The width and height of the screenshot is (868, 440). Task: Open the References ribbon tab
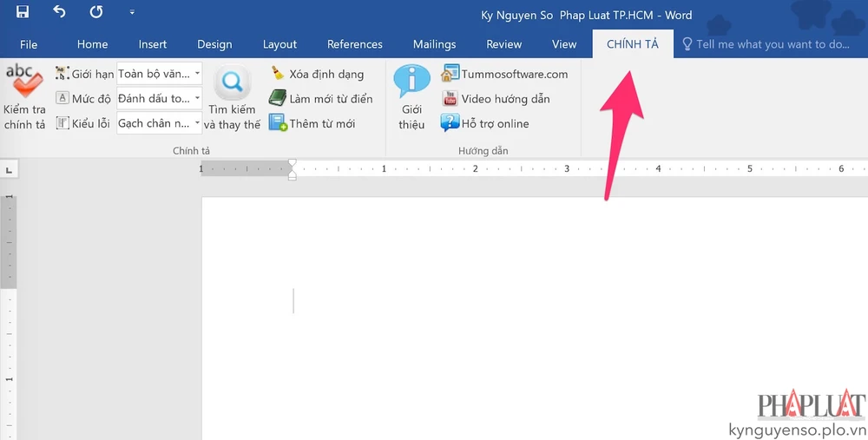(x=354, y=44)
